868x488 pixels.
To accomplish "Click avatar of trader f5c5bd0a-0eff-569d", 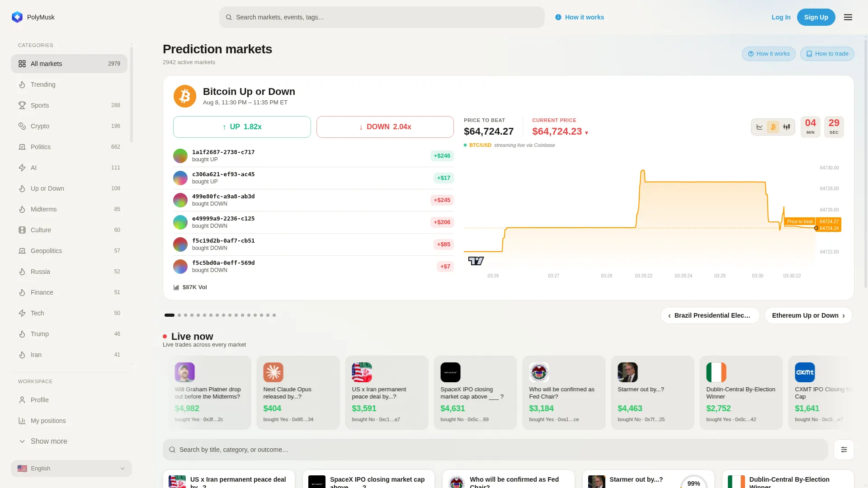I will [x=180, y=267].
